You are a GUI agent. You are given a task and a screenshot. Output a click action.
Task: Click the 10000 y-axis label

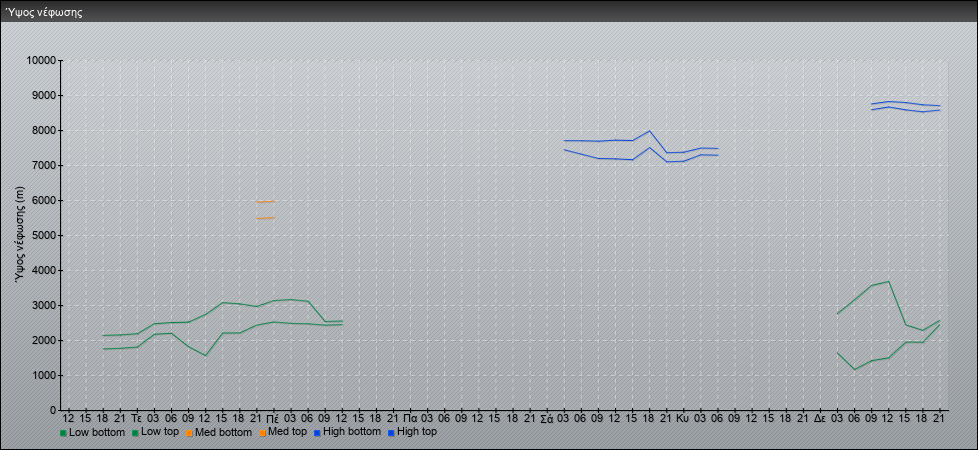tap(41, 61)
